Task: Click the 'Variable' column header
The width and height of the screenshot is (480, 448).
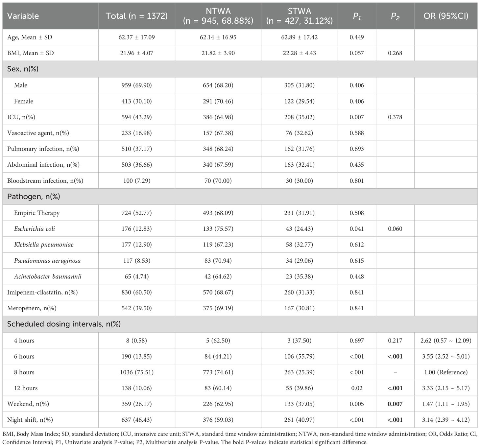Action: (23, 16)
